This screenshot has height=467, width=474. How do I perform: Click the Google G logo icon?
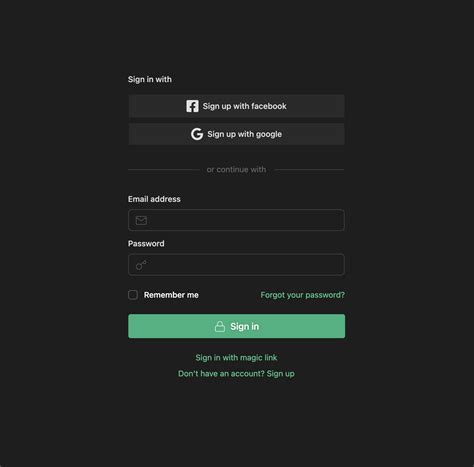[197, 134]
